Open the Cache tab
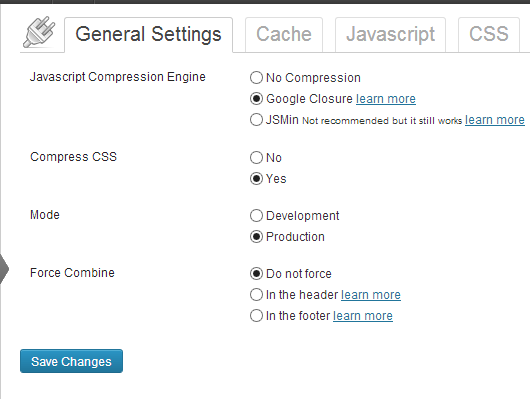This screenshot has width=530, height=399. [x=284, y=34]
